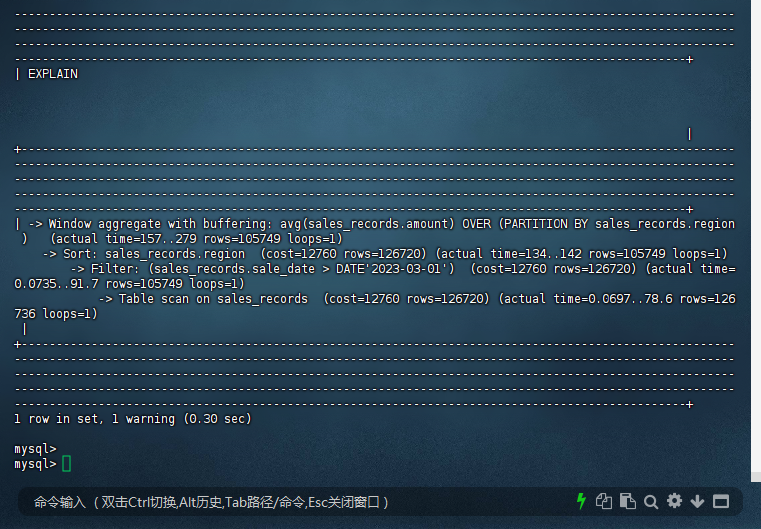Click 'actual time=0.0697..78.6' in Table scan line
761x529 pixels.
[588, 299]
